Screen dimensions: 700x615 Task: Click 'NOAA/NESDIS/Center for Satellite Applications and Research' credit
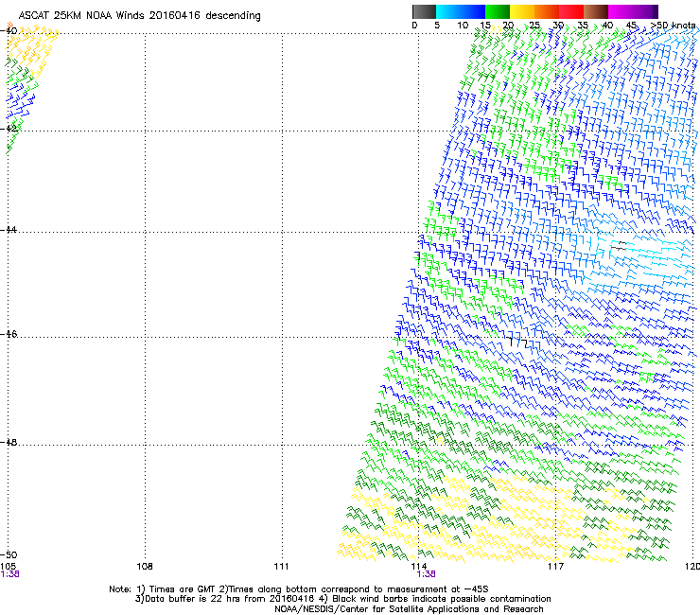[x=409, y=609]
